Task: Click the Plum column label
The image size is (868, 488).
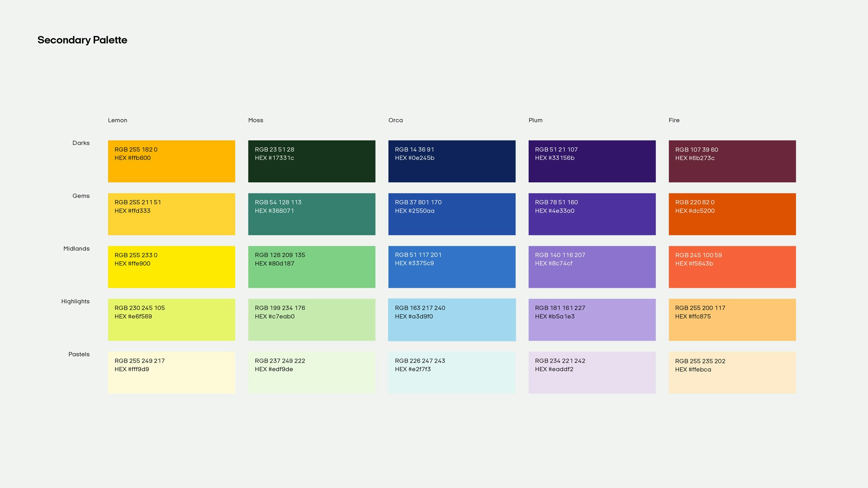Action: tap(535, 120)
